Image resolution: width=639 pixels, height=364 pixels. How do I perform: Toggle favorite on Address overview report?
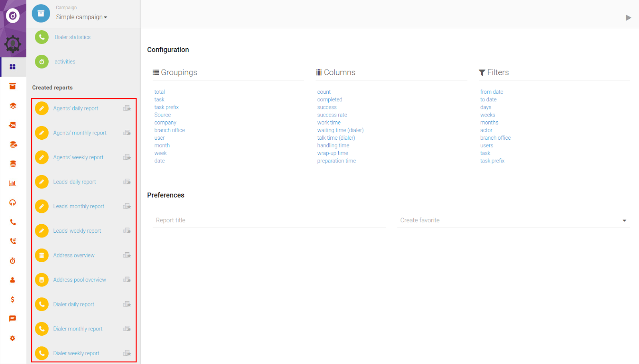[x=127, y=255]
